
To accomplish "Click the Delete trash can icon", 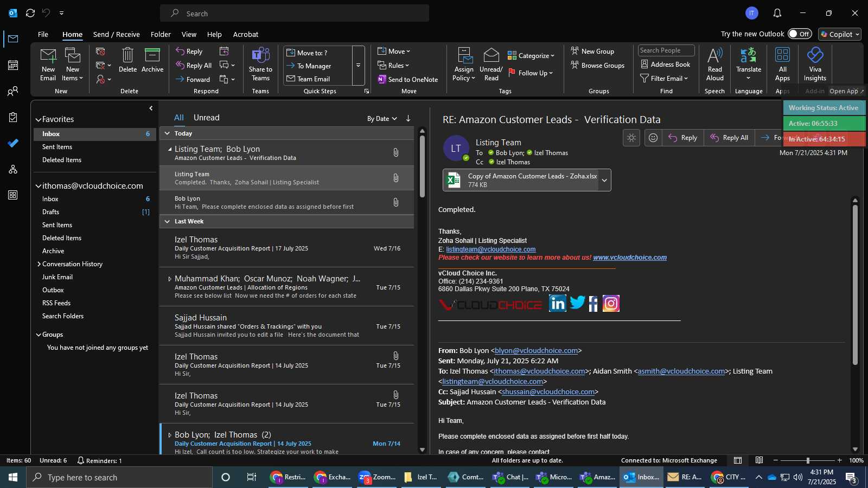I will coord(127,60).
